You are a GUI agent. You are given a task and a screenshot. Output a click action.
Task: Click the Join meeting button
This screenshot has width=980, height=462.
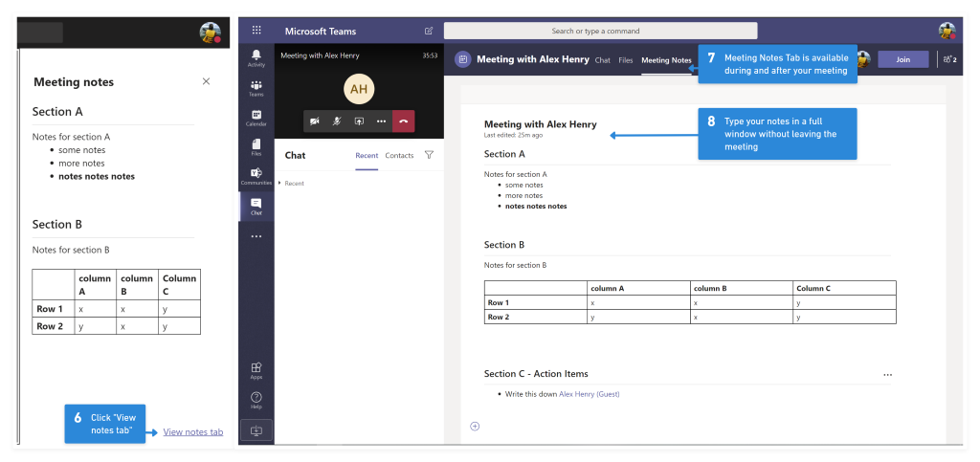tap(903, 59)
